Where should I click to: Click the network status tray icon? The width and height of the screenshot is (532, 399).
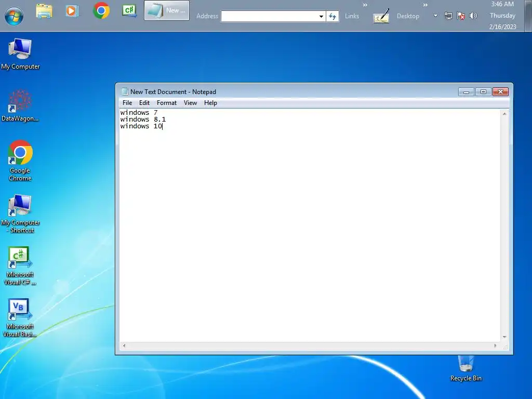(x=448, y=16)
